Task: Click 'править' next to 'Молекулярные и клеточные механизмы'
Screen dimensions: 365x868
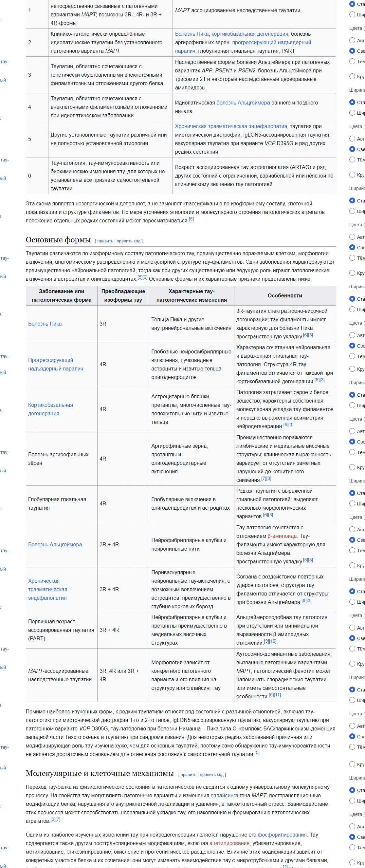Action: [x=188, y=775]
